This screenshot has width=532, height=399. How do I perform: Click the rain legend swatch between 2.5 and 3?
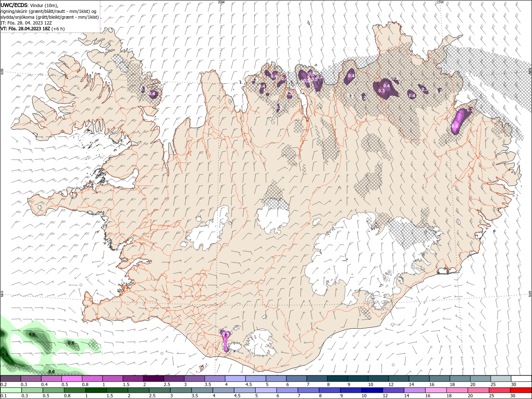[x=160, y=390]
